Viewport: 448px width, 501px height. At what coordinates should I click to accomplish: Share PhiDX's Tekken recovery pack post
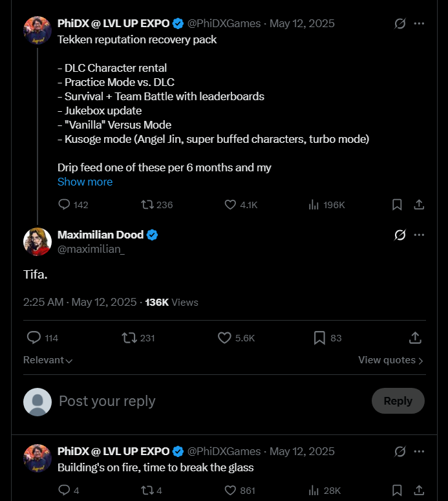[x=419, y=205]
